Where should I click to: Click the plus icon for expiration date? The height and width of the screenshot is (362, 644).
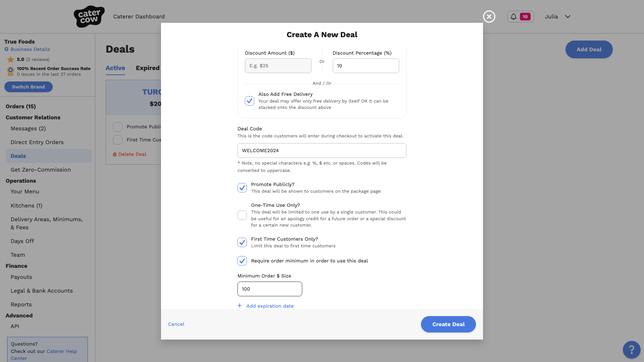coord(239,306)
